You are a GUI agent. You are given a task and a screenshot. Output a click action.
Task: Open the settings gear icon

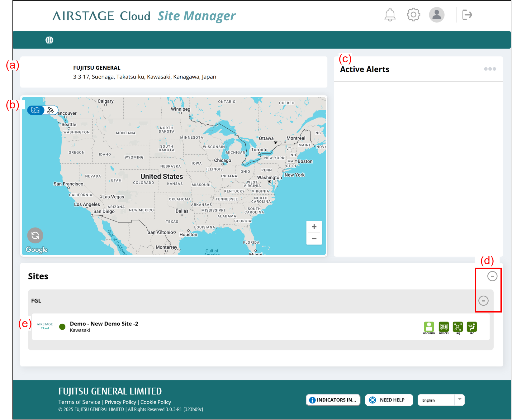[x=413, y=15]
